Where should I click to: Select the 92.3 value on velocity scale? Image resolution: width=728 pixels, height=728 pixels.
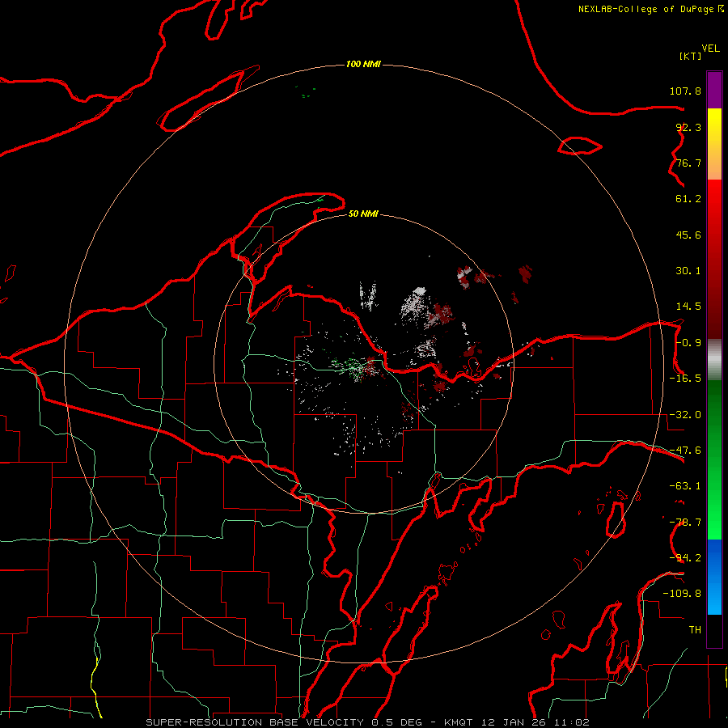(688, 127)
